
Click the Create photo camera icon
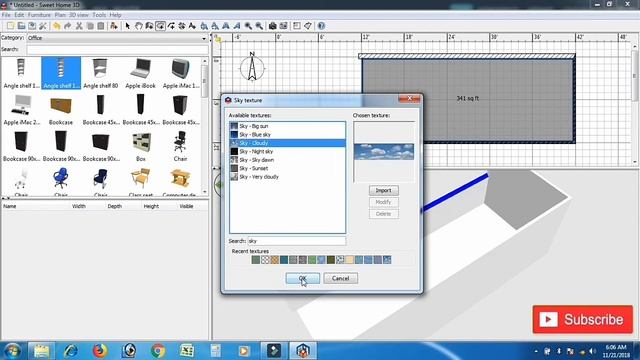coord(272,26)
